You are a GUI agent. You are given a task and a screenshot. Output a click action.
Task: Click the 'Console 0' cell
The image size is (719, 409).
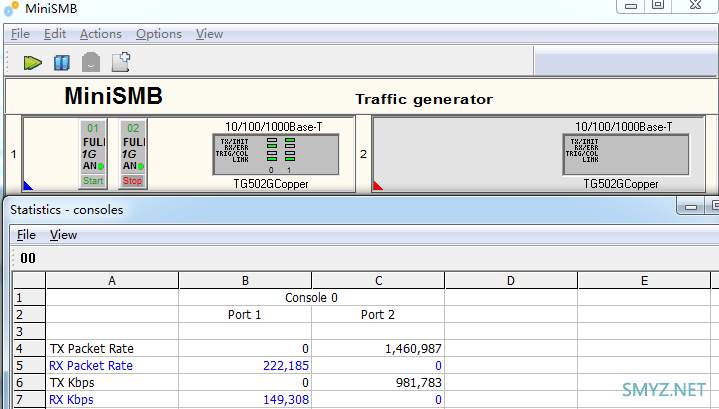point(311,298)
